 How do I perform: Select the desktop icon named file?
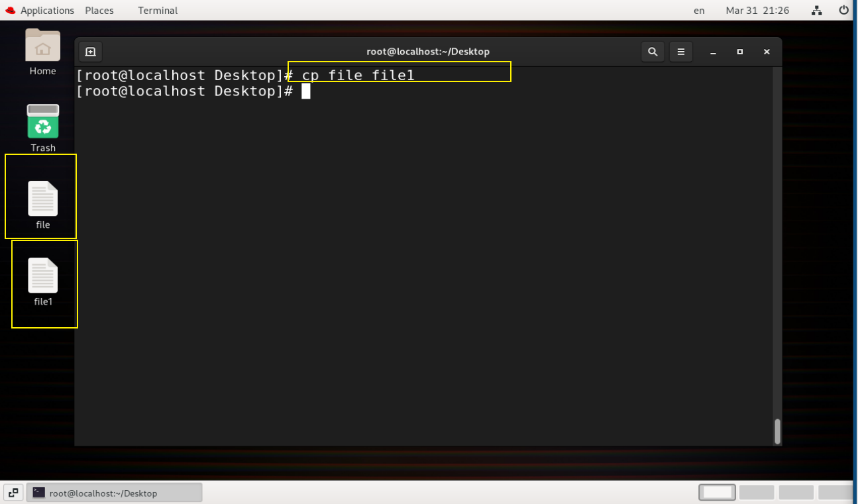42,205
